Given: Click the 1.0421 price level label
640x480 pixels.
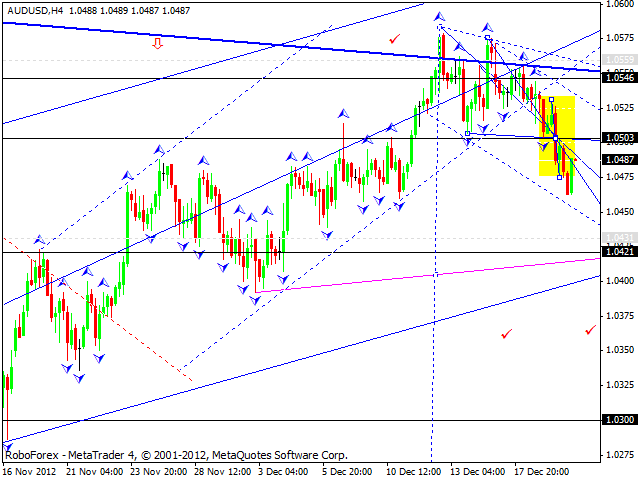Looking at the screenshot, I should coord(620,252).
